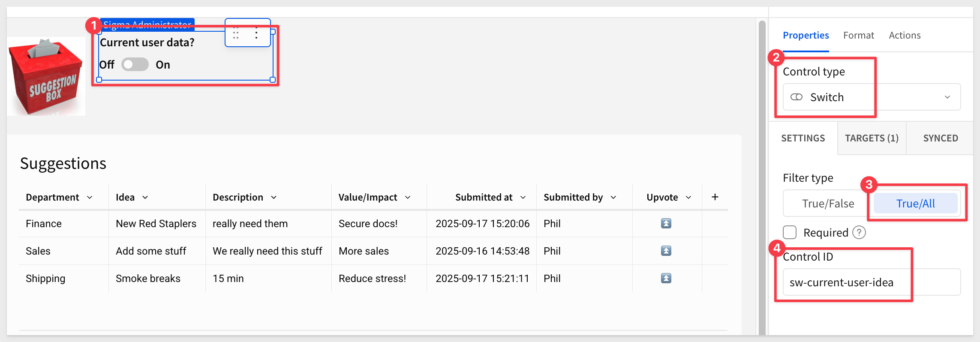Screen dimensions: 980x342
Task: Select True/False filter type
Action: point(828,204)
